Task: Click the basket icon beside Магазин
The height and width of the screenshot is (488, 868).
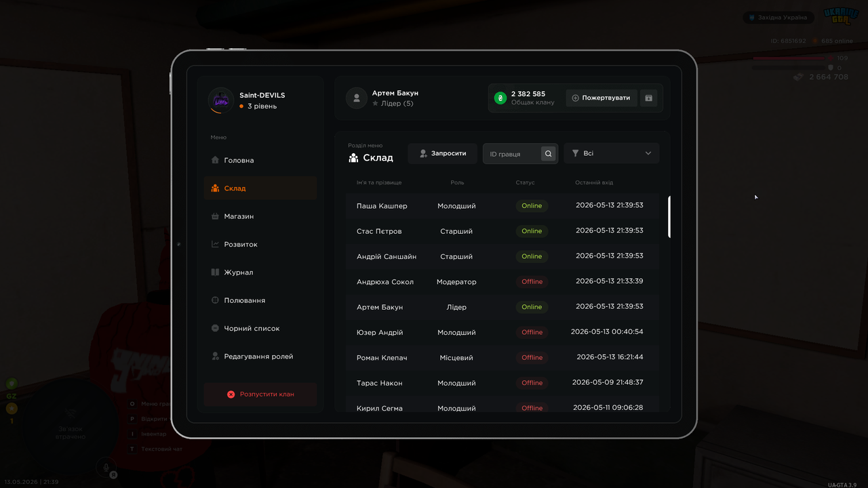Action: point(215,216)
